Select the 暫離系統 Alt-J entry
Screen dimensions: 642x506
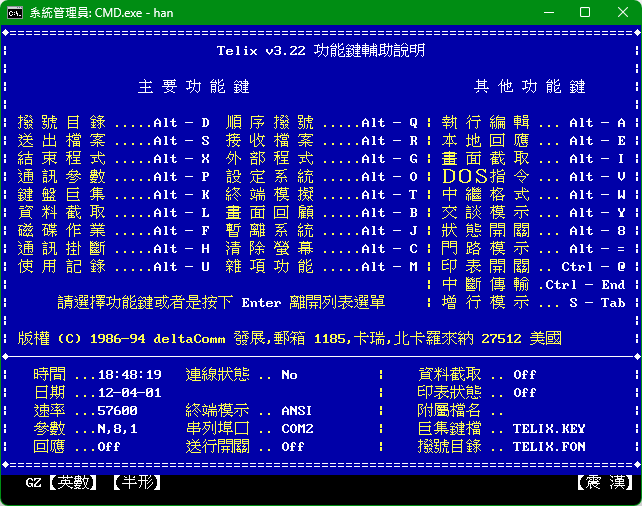pos(322,230)
